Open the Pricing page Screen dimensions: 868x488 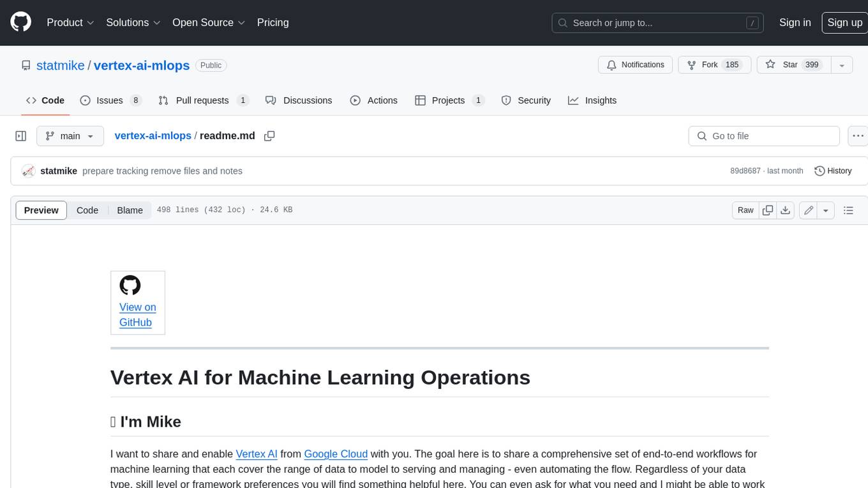click(x=273, y=22)
